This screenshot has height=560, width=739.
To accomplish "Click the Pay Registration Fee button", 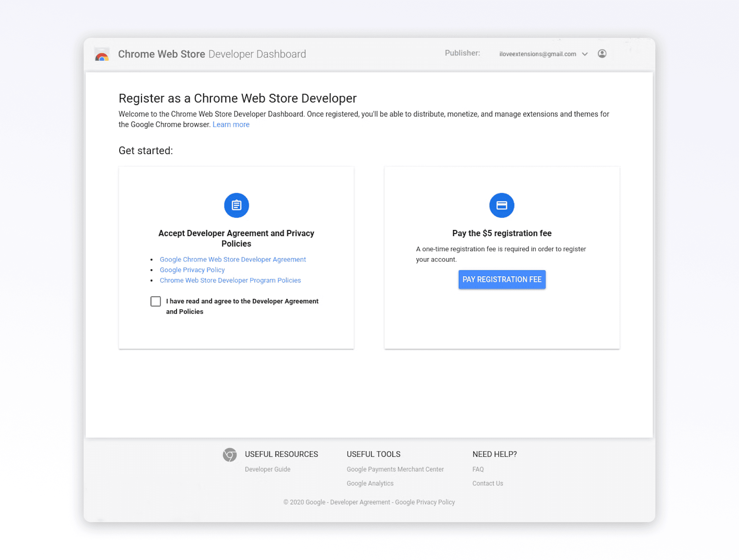I will 502,279.
